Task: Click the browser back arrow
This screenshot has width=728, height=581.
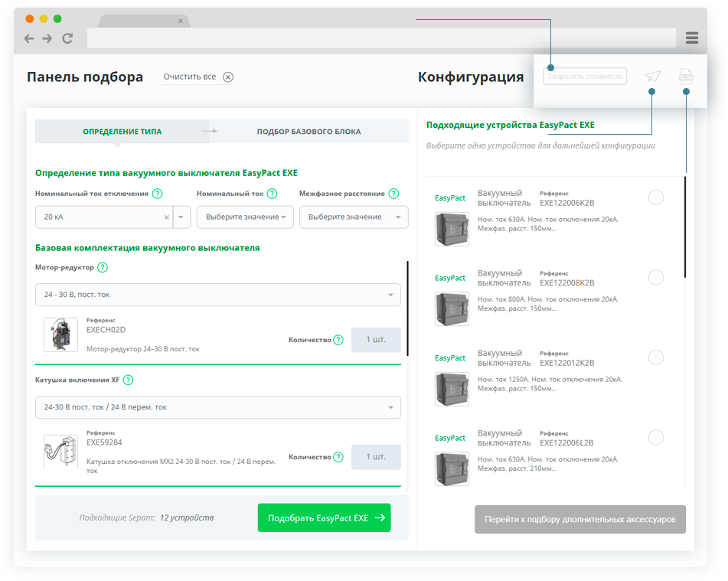Action: point(29,38)
